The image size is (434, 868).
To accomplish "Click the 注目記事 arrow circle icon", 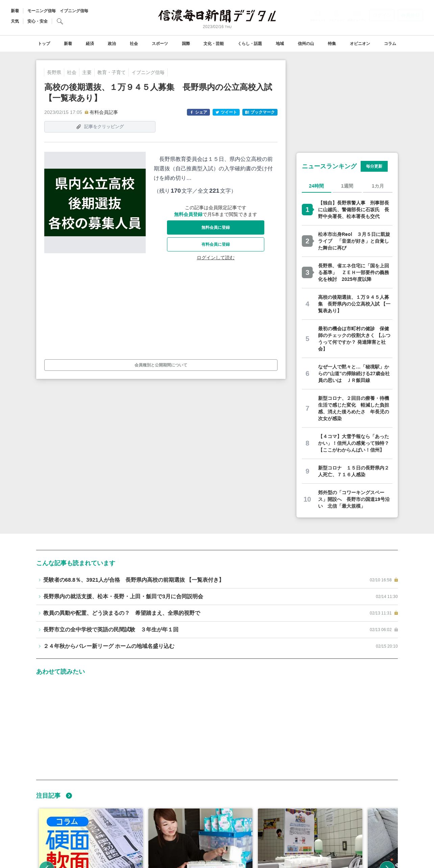I will coord(69,796).
